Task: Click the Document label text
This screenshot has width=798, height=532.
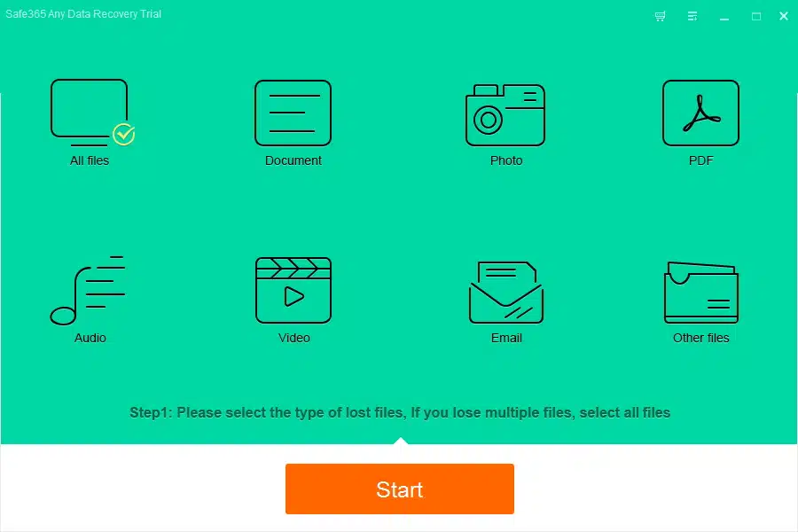Action: pyautogui.click(x=293, y=160)
